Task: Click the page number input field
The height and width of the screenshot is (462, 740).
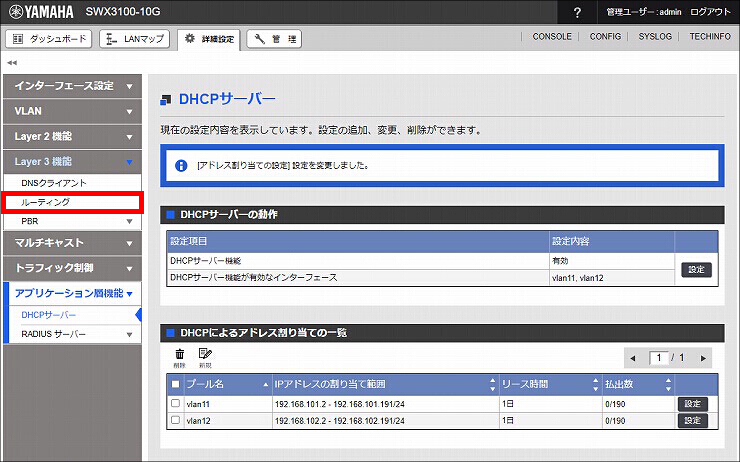Action: tap(658, 358)
